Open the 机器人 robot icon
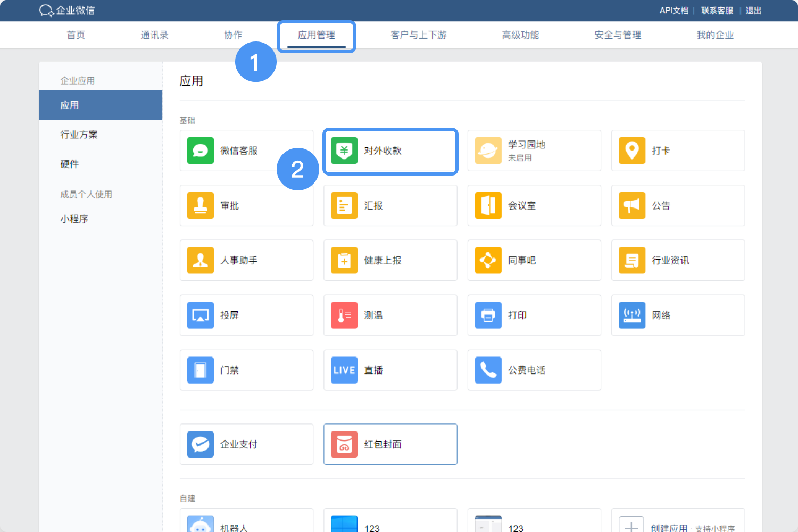The width and height of the screenshot is (798, 532). pos(201,524)
